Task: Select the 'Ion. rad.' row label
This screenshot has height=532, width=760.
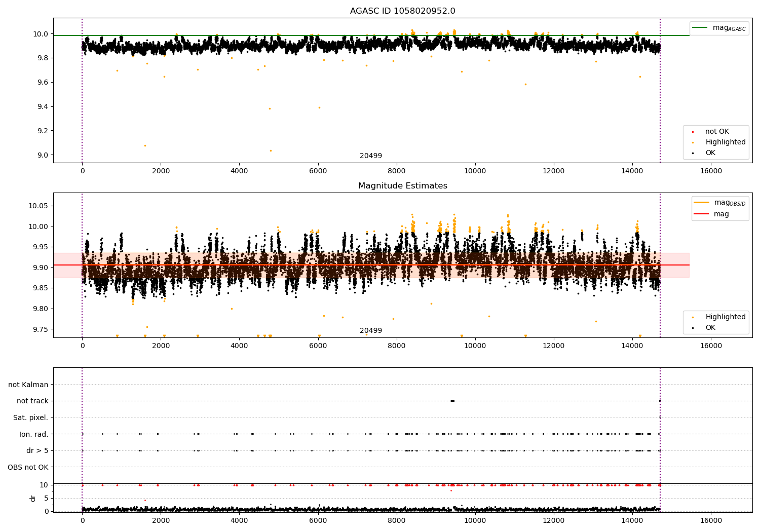Action: point(33,434)
